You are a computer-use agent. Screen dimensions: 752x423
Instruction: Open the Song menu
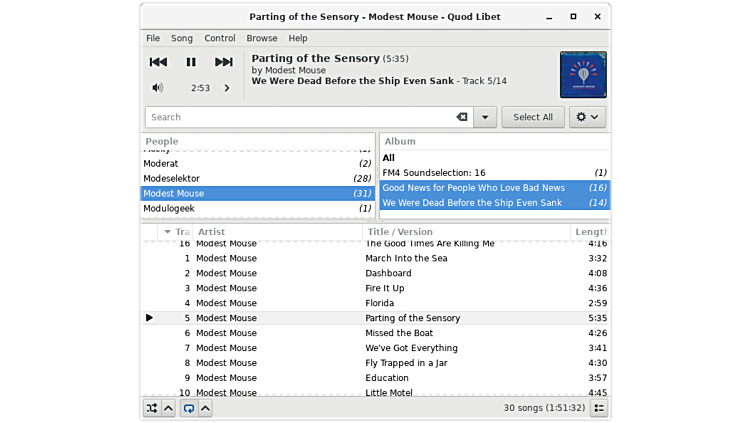click(182, 38)
